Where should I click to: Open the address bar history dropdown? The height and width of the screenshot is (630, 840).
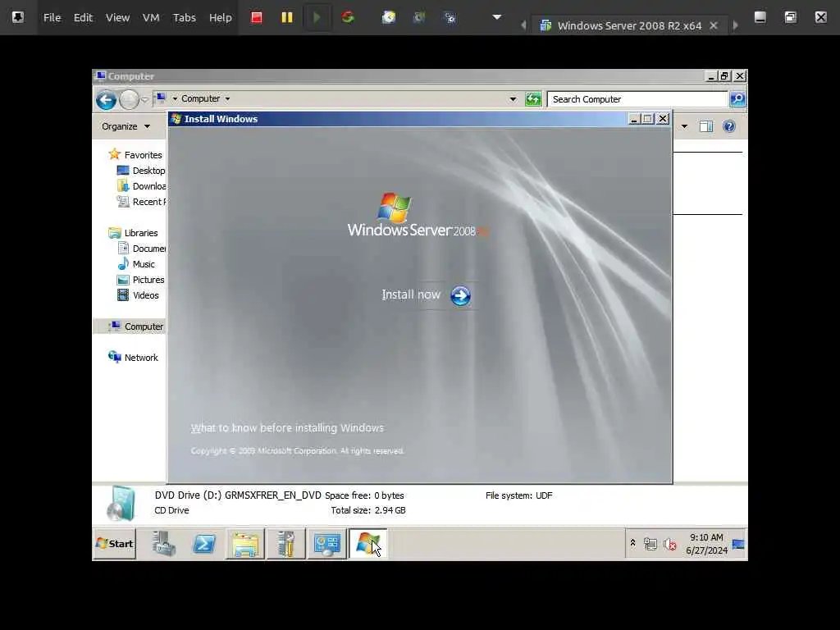tap(513, 99)
